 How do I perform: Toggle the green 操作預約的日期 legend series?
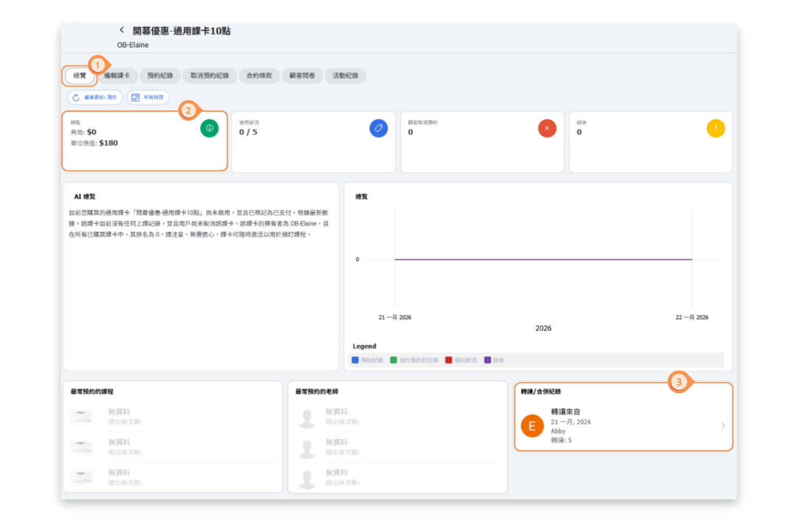pyautogui.click(x=414, y=360)
